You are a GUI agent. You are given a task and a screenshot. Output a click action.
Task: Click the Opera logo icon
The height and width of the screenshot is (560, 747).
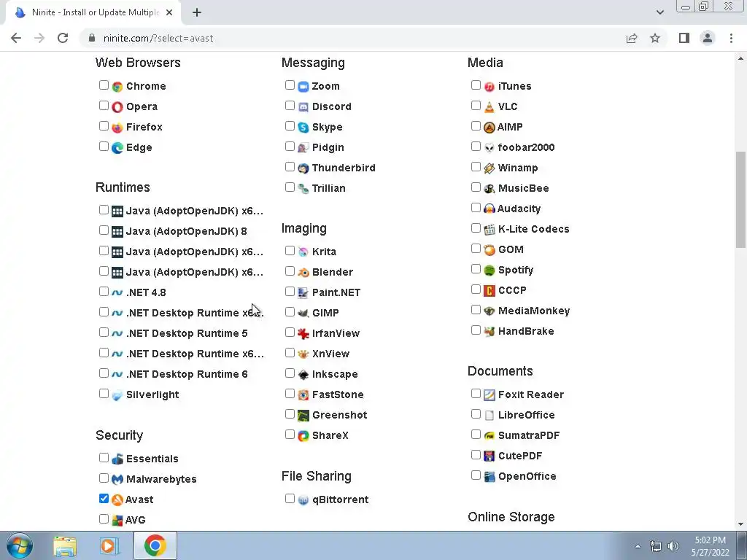click(x=117, y=107)
